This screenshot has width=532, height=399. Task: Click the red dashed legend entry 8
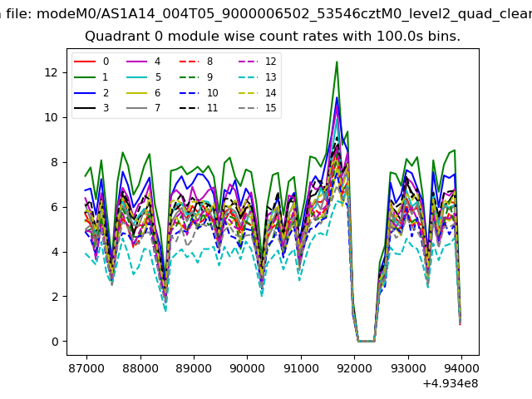coord(190,62)
